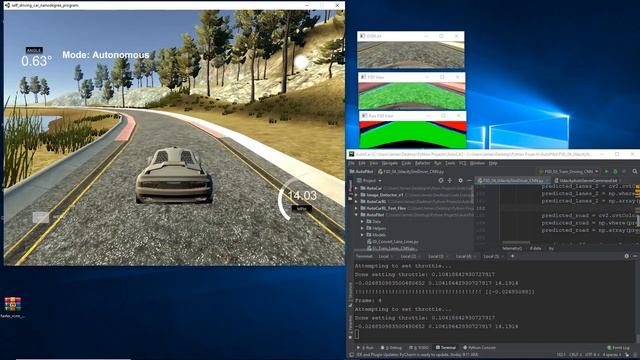Open the Refactor menu in PyCharm
This screenshot has height=360, width=640.
click(x=422, y=163)
